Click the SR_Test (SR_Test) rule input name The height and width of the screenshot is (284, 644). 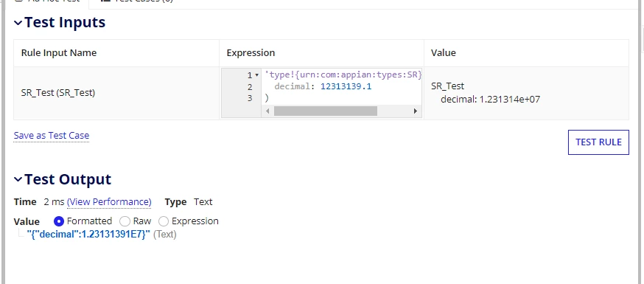click(58, 93)
